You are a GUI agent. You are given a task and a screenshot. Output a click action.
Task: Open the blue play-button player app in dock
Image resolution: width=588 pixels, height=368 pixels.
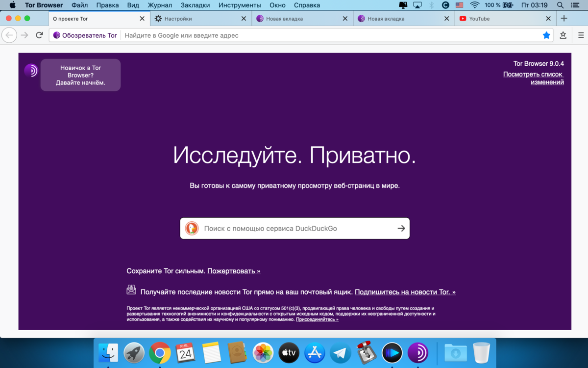tap(392, 352)
